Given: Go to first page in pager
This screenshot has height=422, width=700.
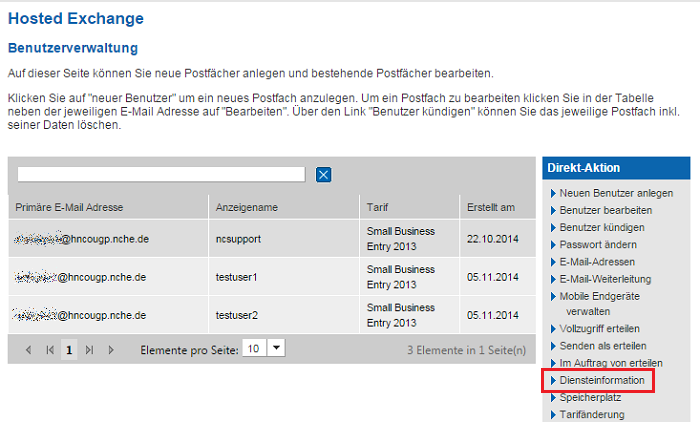Looking at the screenshot, I should point(49,350).
